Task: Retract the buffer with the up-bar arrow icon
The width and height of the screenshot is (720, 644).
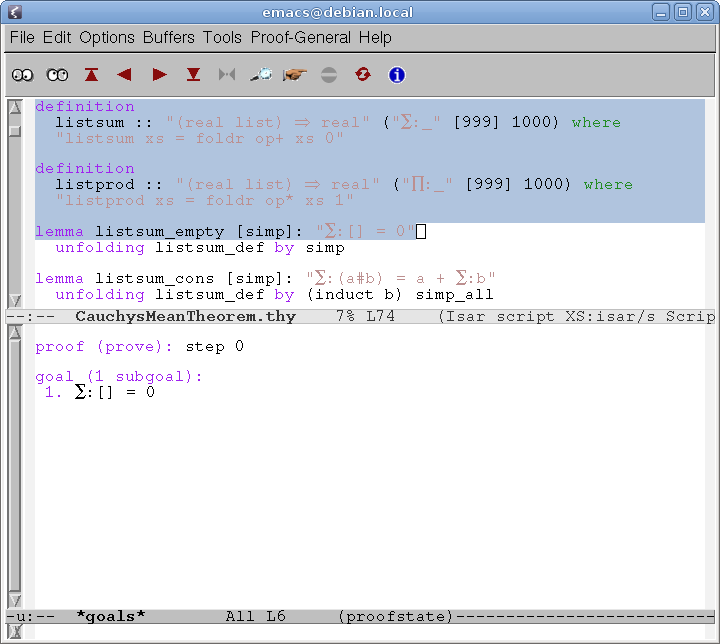Action: (92, 75)
